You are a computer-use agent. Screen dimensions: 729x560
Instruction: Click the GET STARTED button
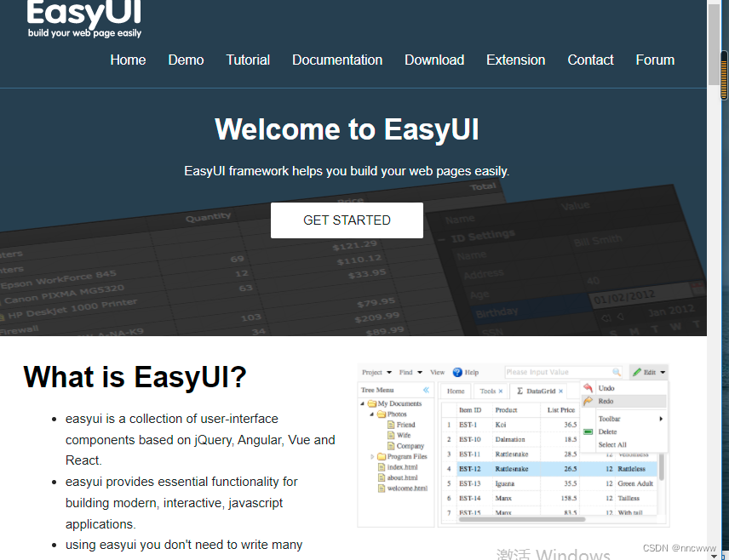tap(347, 220)
